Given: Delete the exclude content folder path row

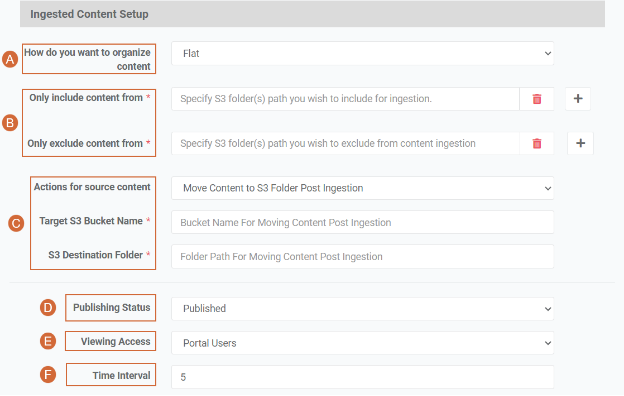Looking at the screenshot, I should coord(536,143).
